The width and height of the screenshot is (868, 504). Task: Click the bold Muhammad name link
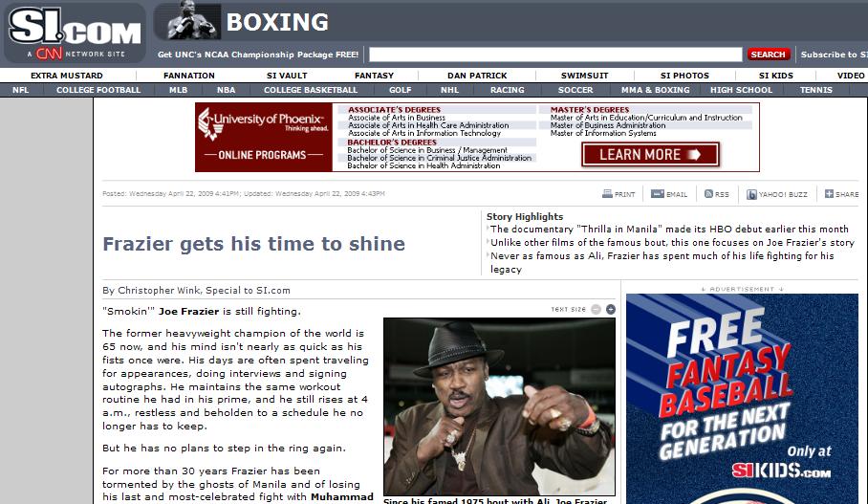pyautogui.click(x=342, y=496)
